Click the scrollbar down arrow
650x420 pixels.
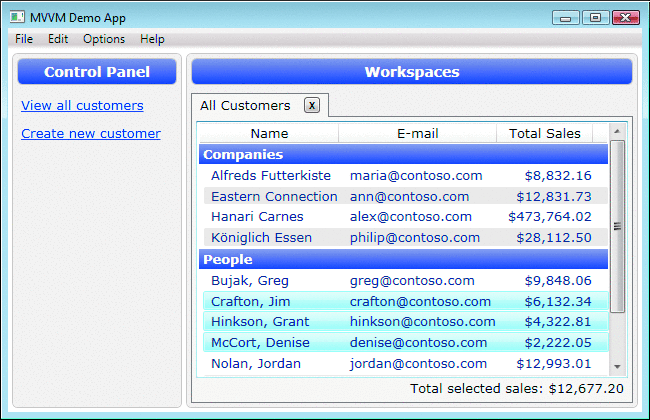617,367
